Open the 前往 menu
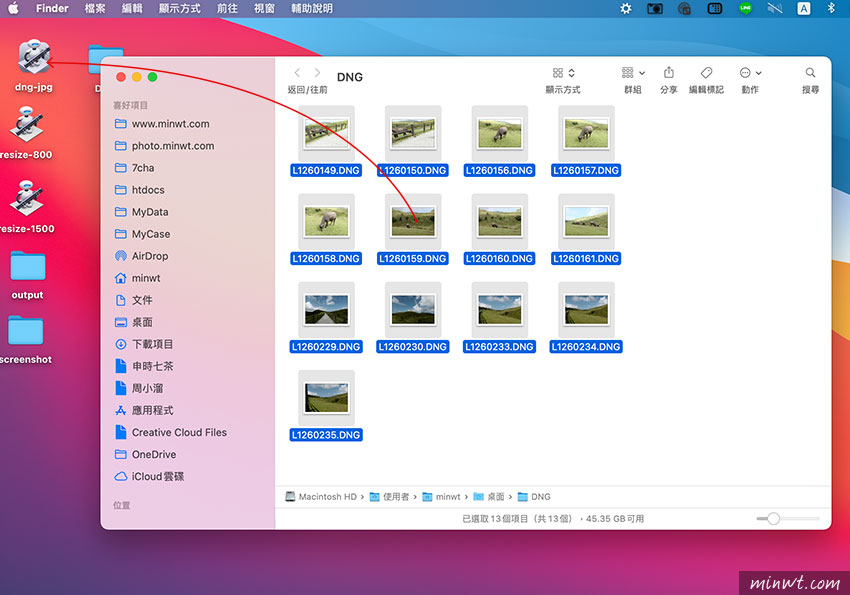Image resolution: width=850 pixels, height=595 pixels. (x=227, y=8)
